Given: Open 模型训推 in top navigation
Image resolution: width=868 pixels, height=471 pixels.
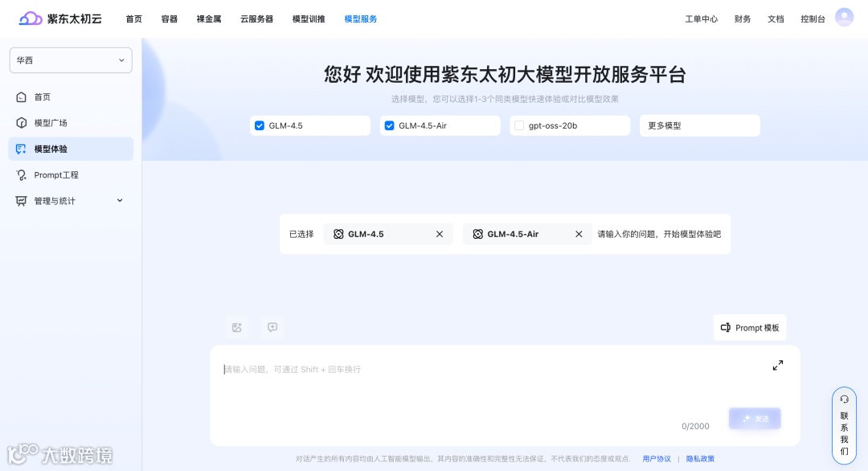Looking at the screenshot, I should click(309, 18).
